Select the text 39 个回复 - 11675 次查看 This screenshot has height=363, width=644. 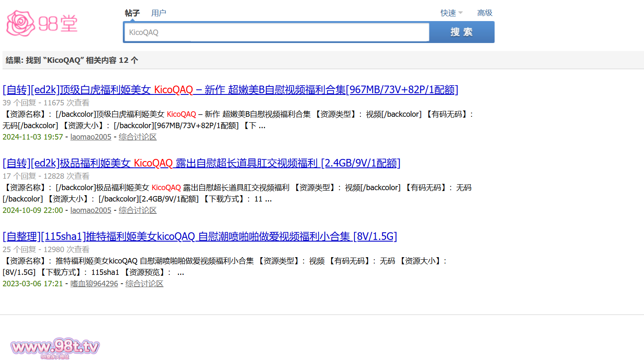(46, 103)
